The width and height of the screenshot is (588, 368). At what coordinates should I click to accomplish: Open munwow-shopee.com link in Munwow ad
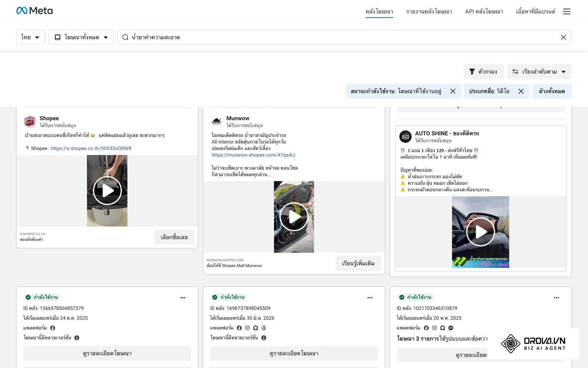click(254, 155)
